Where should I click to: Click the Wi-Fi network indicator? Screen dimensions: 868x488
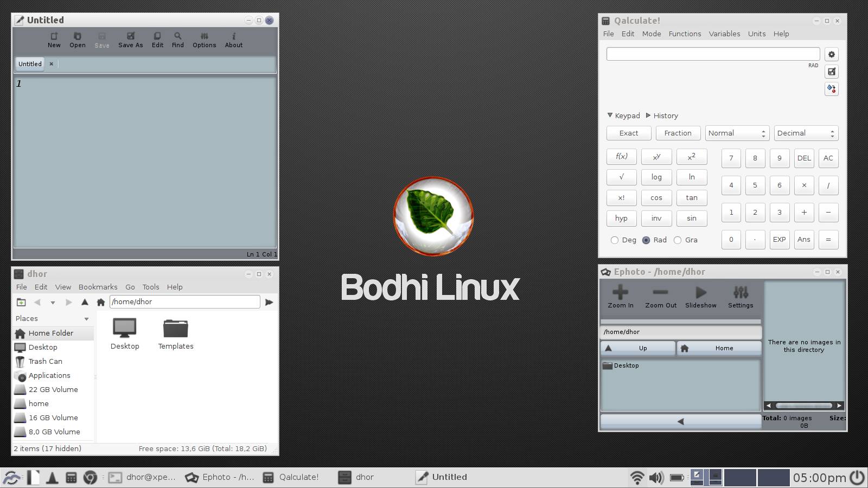tap(637, 477)
